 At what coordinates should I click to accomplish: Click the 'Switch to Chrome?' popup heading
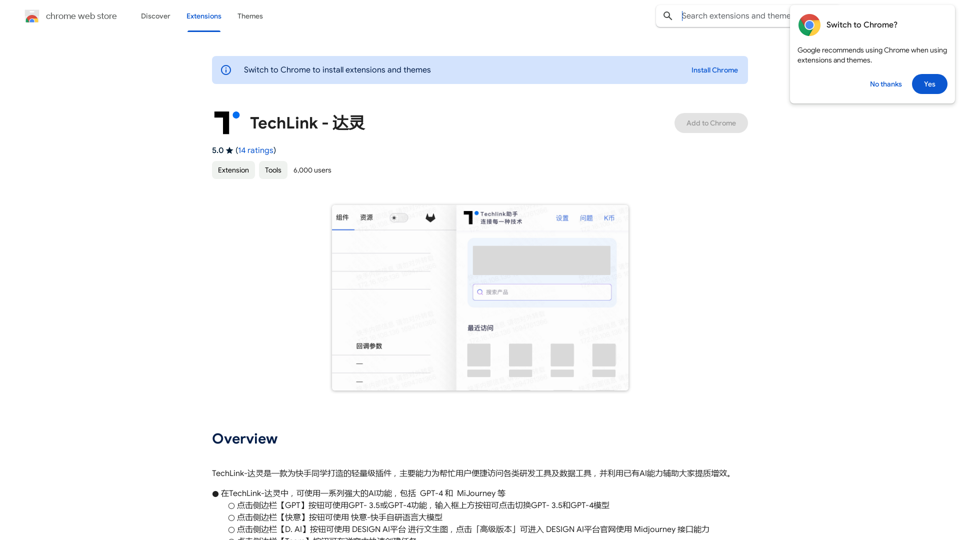pos(861,25)
